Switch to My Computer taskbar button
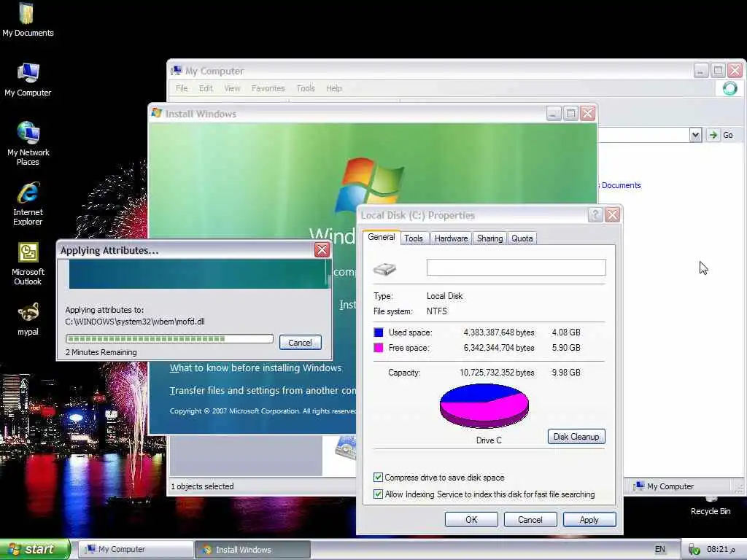 [136, 549]
